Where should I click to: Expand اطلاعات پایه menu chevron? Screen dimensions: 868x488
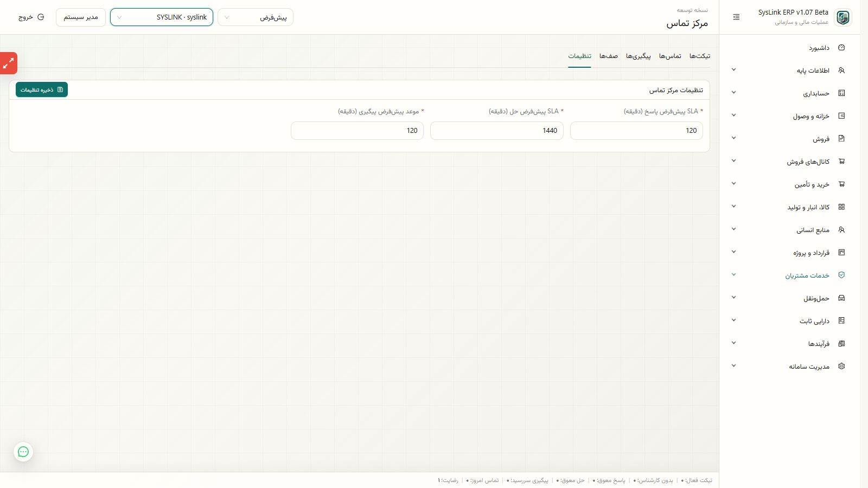click(x=733, y=70)
